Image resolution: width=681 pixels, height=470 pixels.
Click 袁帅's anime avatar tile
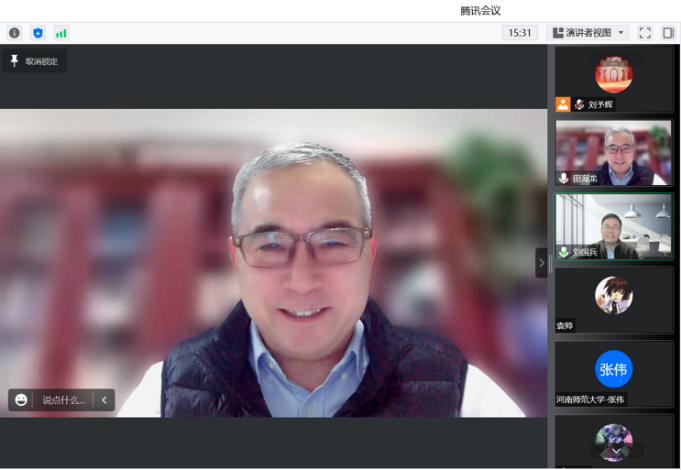614,296
